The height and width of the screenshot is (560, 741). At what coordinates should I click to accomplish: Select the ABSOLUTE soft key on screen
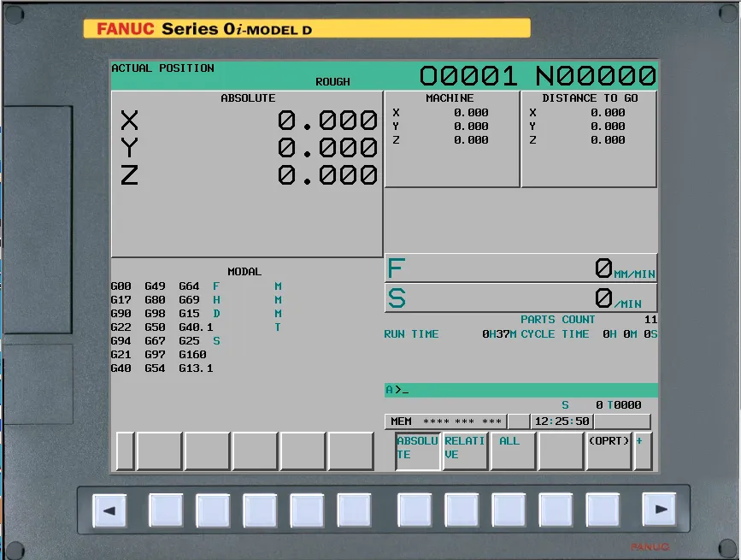pos(418,451)
